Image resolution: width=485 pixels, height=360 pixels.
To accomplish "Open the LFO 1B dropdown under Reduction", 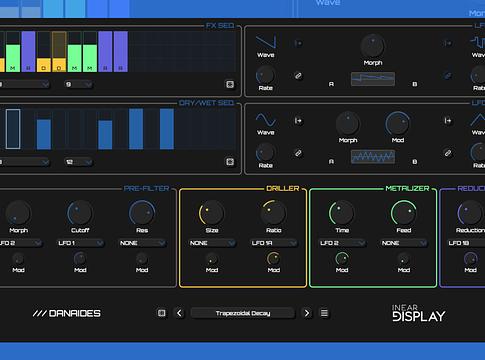I will (466, 243).
